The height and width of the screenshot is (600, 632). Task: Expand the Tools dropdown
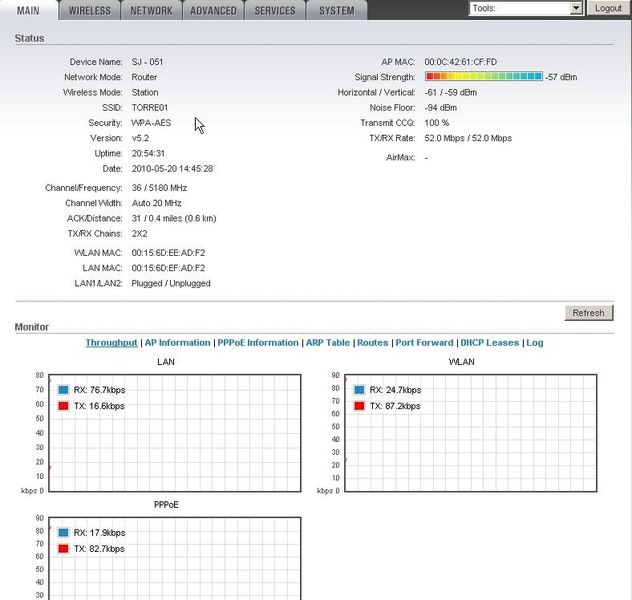click(x=526, y=8)
